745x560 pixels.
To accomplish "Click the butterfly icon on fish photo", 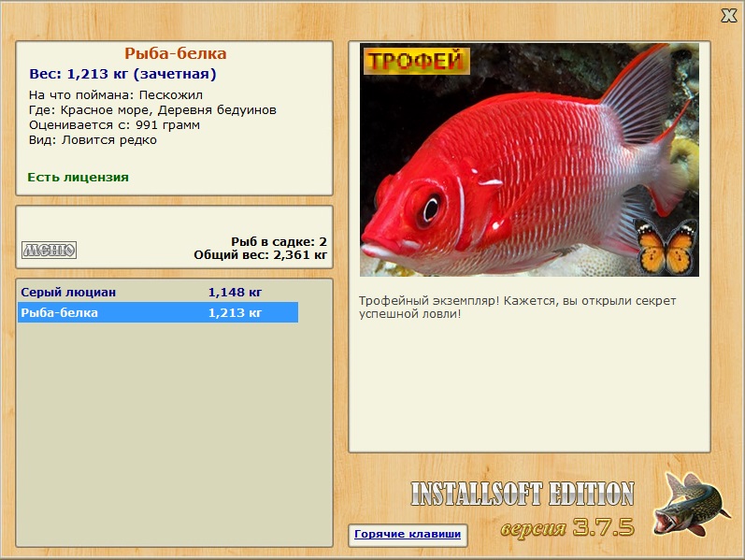I will [x=666, y=246].
